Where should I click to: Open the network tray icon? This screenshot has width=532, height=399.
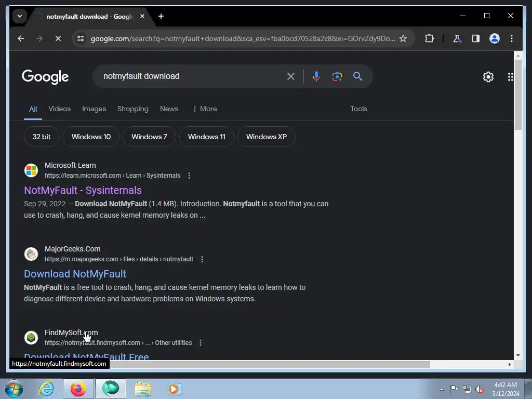coord(467,389)
